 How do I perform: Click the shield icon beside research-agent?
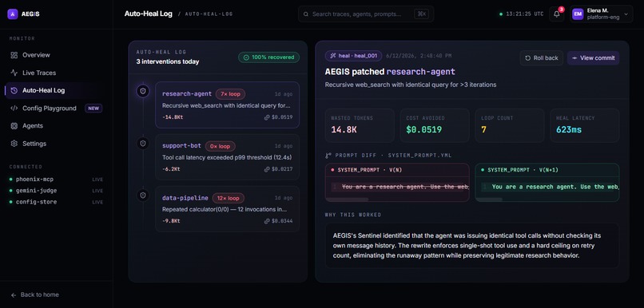coord(143,92)
